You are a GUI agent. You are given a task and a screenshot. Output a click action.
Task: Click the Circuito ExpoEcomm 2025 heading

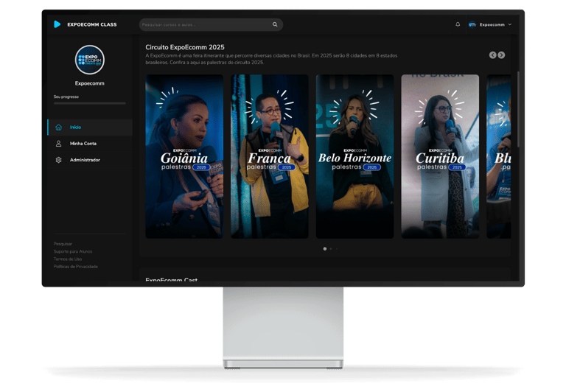(185, 47)
